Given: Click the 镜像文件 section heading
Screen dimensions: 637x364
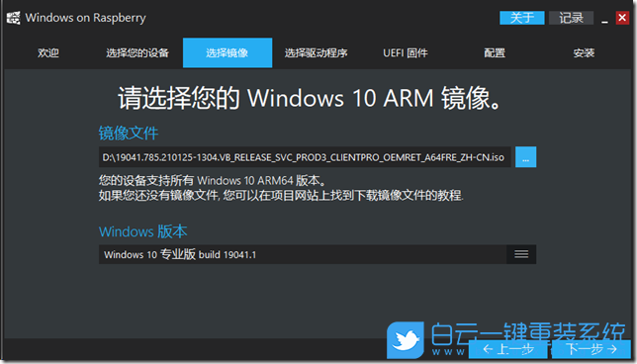Looking at the screenshot, I should point(129,134).
